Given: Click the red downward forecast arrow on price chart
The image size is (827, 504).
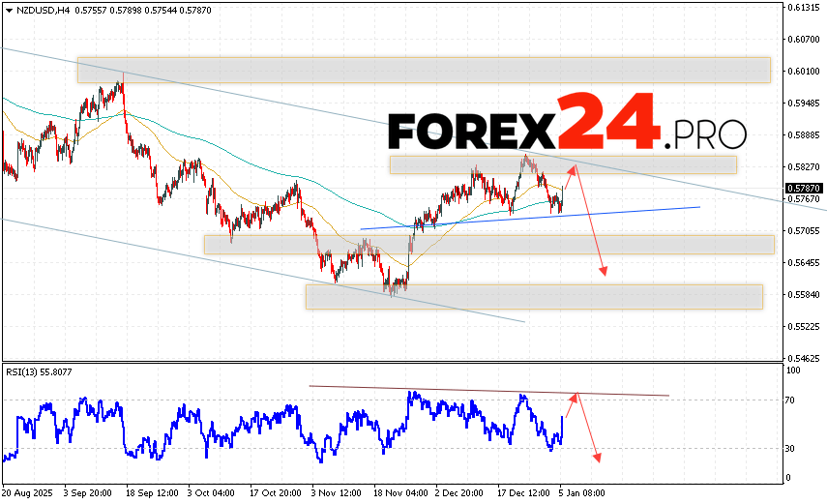Looking at the screenshot, I should click(592, 222).
